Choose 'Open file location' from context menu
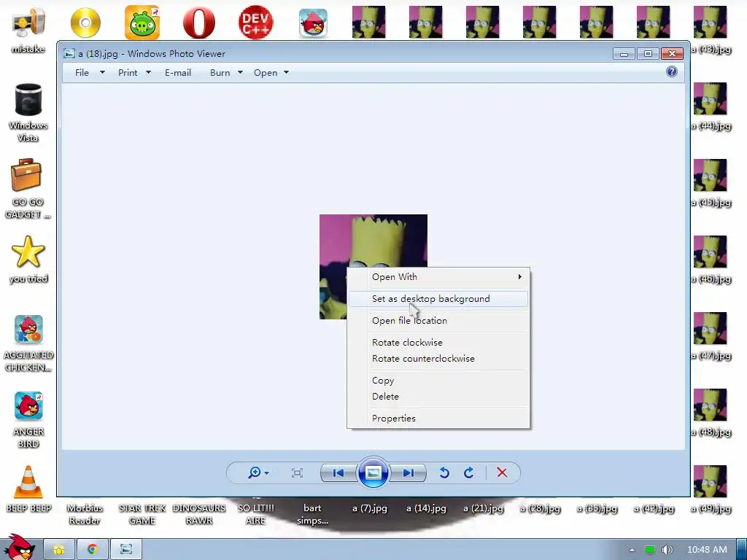The width and height of the screenshot is (747, 560). point(438,321)
